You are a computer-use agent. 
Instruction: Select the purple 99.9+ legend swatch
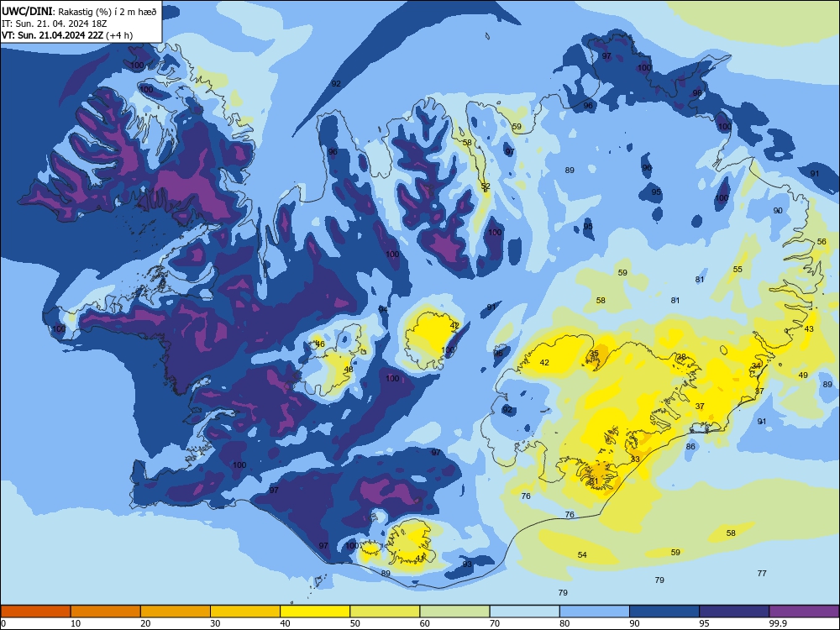(x=804, y=612)
